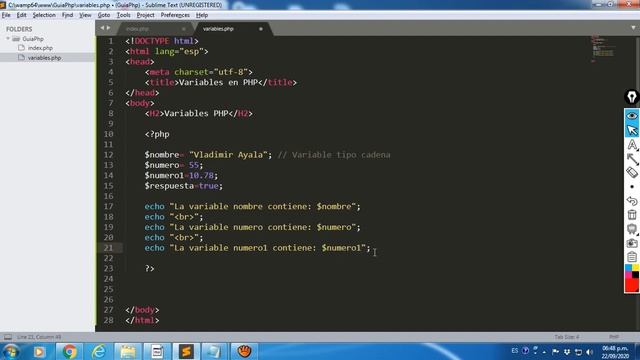Click the unsaved dot on variables.php tab
Image resolution: width=640 pixels, height=360 pixels.
pos(260,29)
